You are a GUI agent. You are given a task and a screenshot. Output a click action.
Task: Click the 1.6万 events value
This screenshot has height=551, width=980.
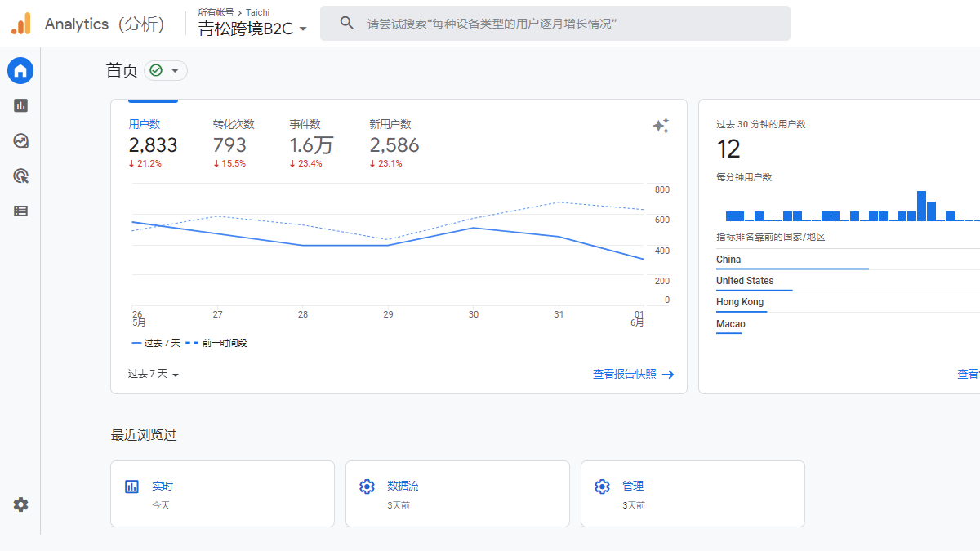coord(311,145)
